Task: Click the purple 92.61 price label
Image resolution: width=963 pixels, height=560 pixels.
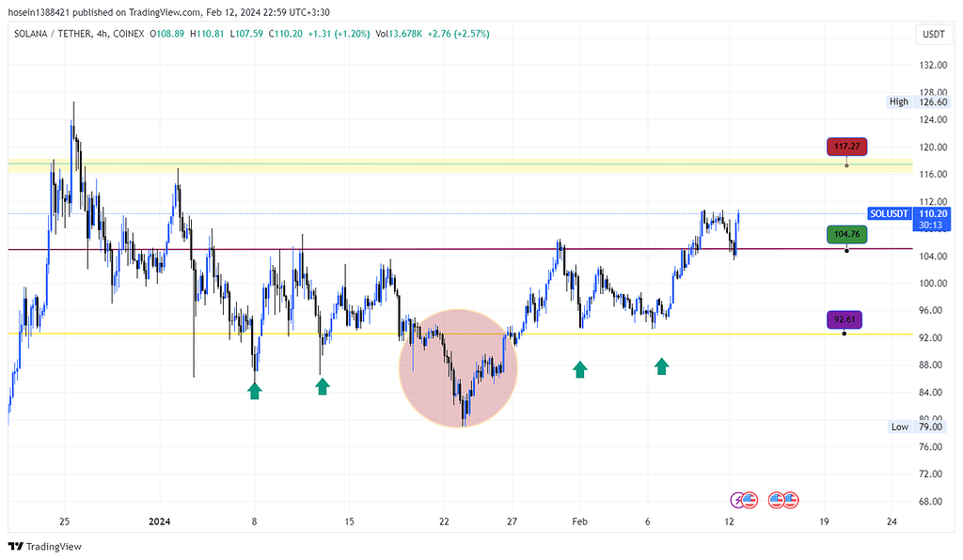Action: coord(844,319)
